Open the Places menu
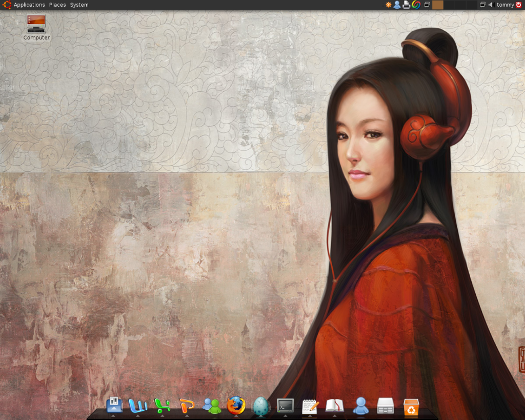 point(57,5)
